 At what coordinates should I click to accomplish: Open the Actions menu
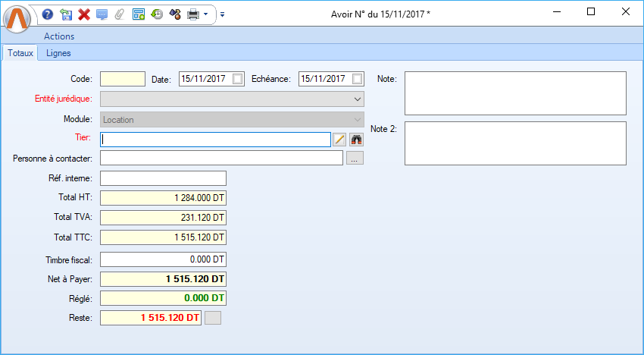pyautogui.click(x=59, y=36)
